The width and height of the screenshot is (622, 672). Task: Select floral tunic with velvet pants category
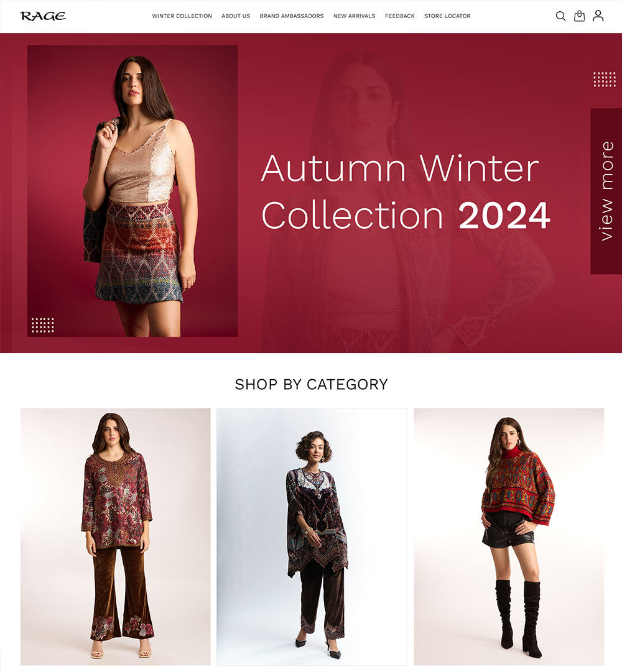[115, 536]
